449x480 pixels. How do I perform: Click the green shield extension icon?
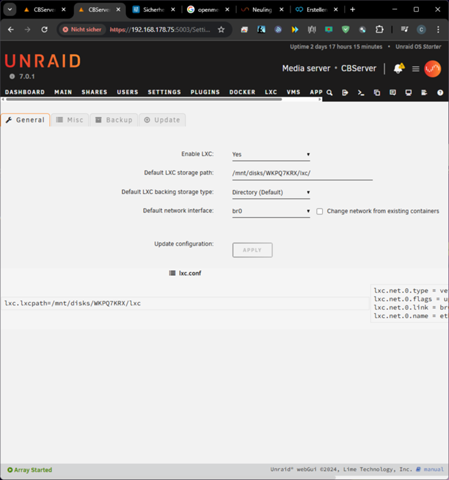tap(345, 29)
